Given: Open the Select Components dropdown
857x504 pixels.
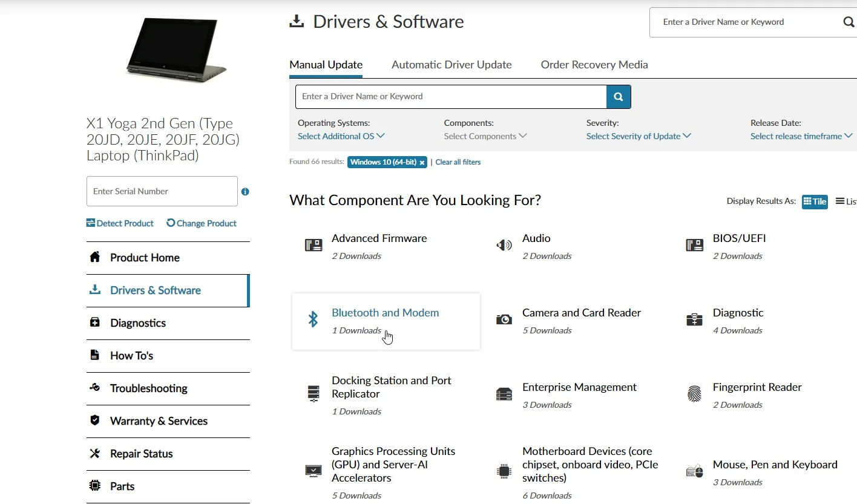Looking at the screenshot, I should (x=485, y=136).
